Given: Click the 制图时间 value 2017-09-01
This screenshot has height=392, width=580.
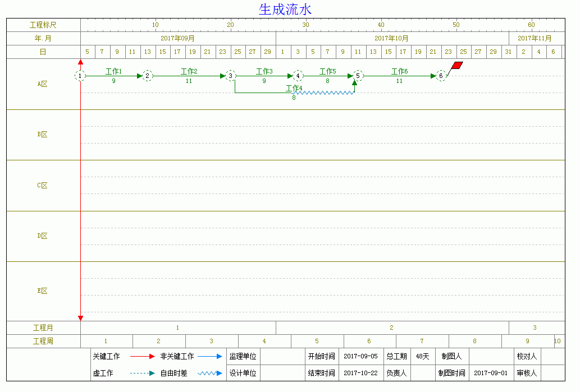Looking at the screenshot, I should (491, 373).
